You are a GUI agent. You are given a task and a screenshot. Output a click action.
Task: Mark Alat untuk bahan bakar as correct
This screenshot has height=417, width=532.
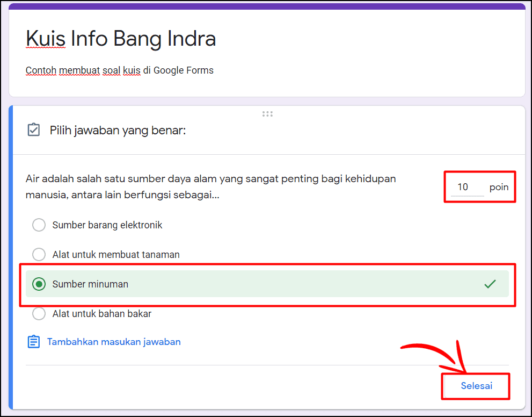39,313
